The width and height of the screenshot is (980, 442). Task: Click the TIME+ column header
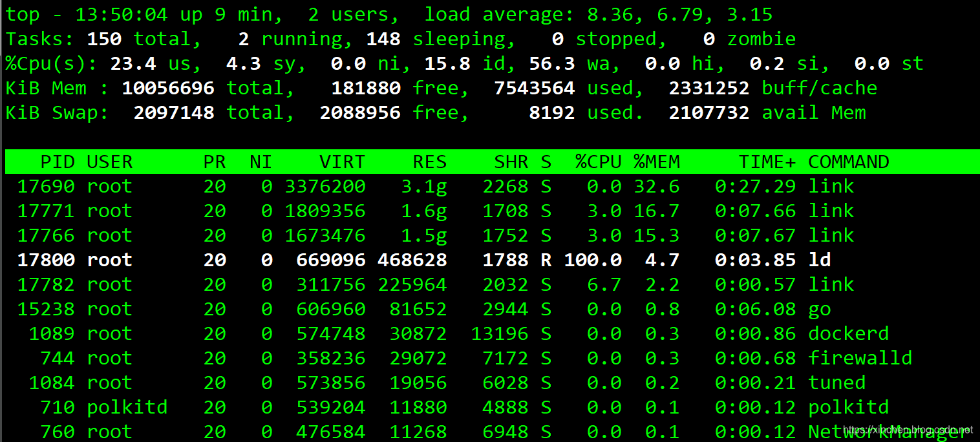[x=767, y=162]
